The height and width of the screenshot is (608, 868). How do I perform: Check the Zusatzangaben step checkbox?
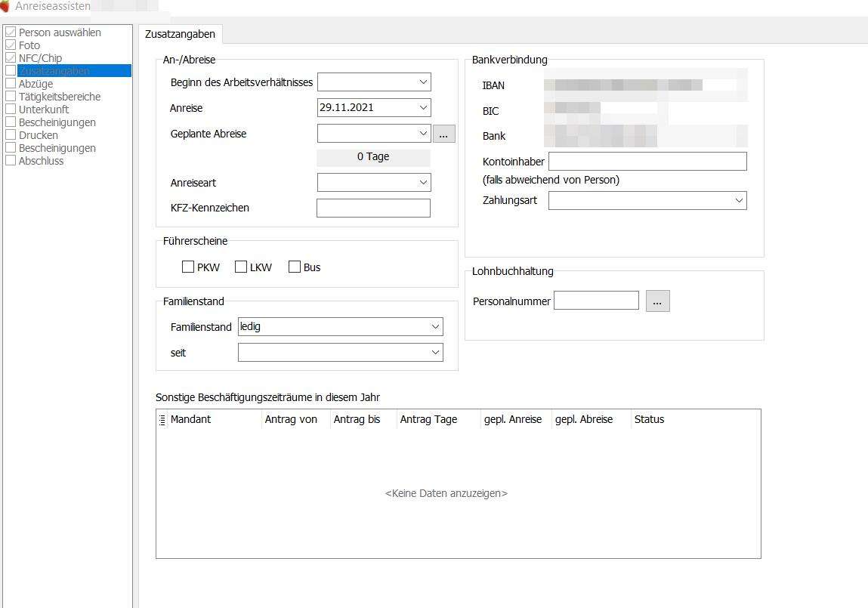coord(11,70)
